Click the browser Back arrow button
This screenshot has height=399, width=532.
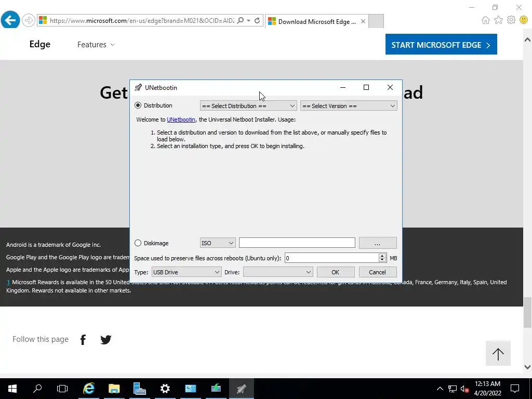10,20
